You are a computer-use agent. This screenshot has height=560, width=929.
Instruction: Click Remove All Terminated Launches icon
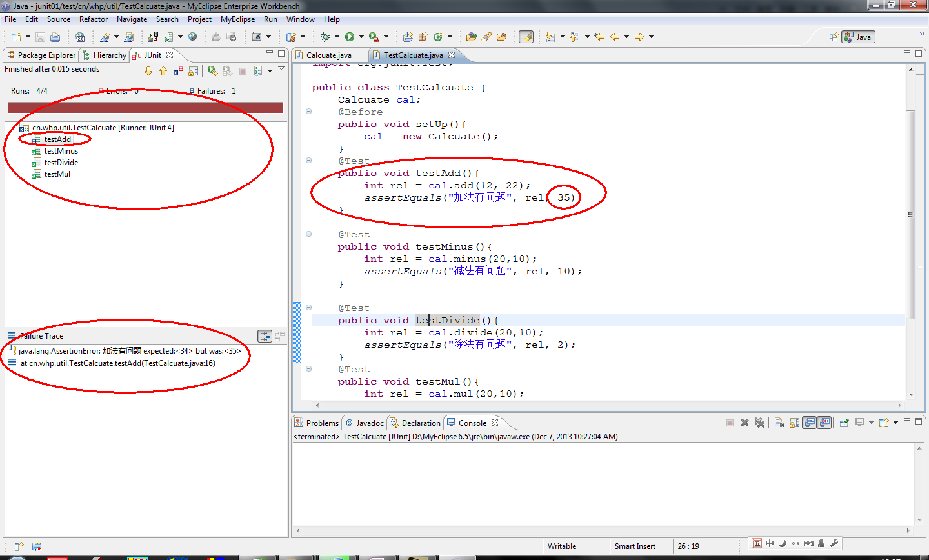(760, 423)
